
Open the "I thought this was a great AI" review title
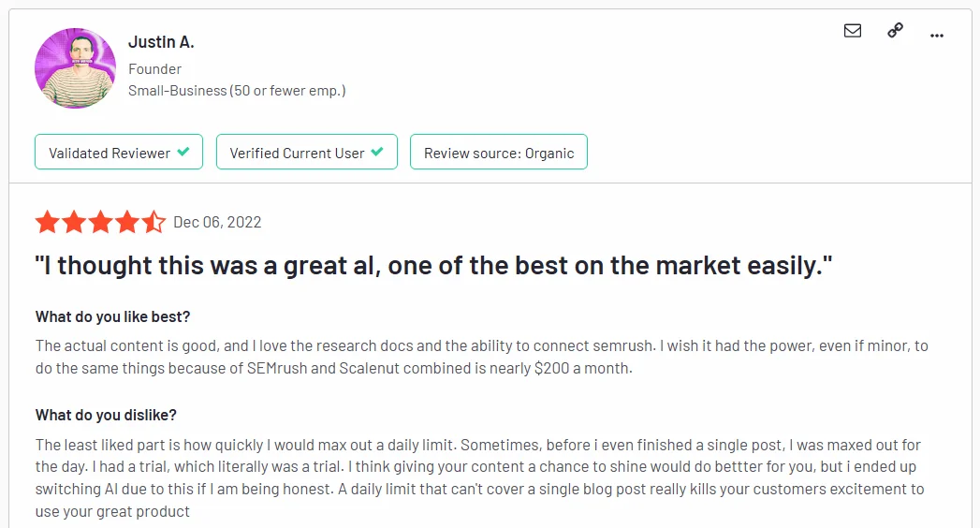tap(433, 266)
